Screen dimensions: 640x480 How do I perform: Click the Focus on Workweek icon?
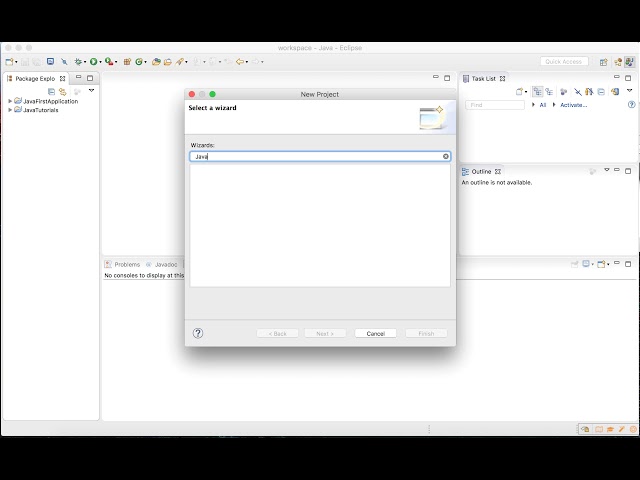(564, 91)
